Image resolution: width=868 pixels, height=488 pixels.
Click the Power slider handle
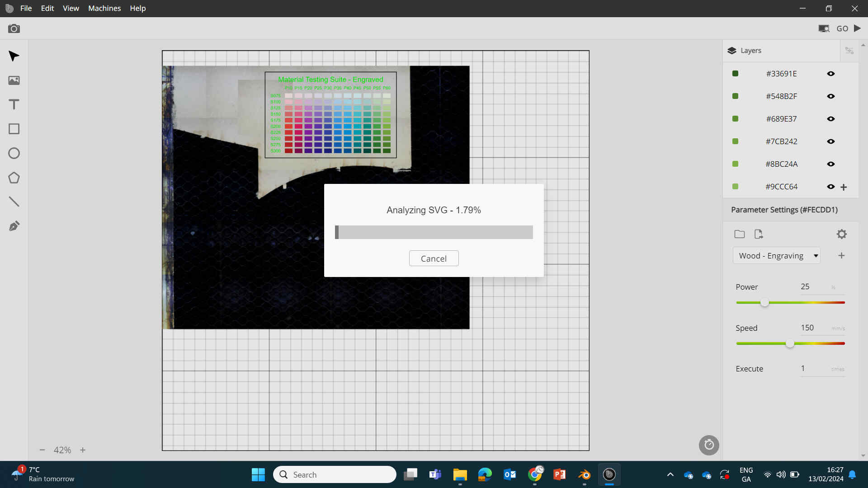[764, 302]
